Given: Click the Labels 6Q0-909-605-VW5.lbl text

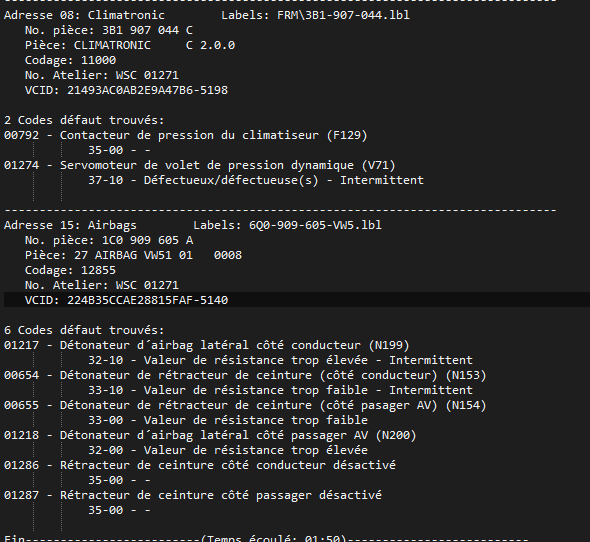Looking at the screenshot, I should [x=287, y=225].
